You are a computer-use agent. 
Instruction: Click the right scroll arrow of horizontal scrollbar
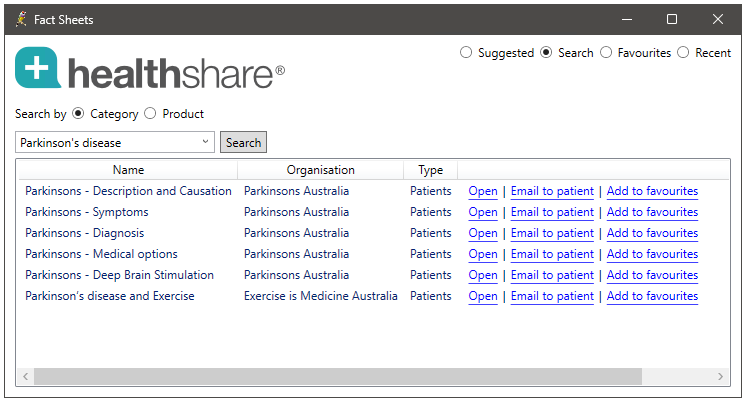point(720,376)
